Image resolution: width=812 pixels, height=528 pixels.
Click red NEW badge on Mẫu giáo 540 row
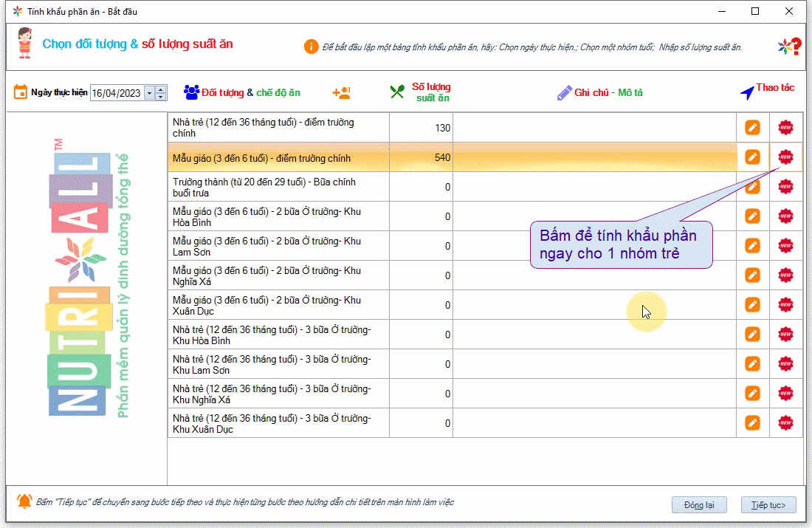click(x=785, y=157)
